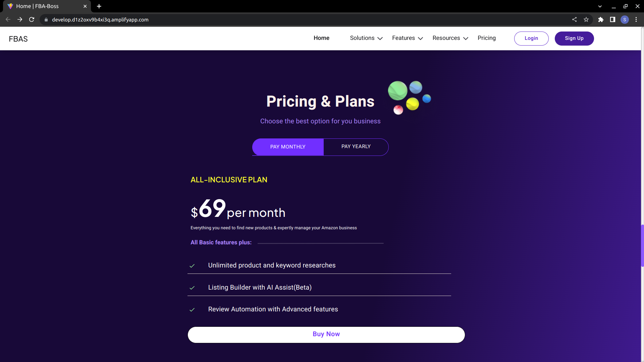This screenshot has height=362, width=644.
Task: Share this page via the share icon
Action: (574, 19)
